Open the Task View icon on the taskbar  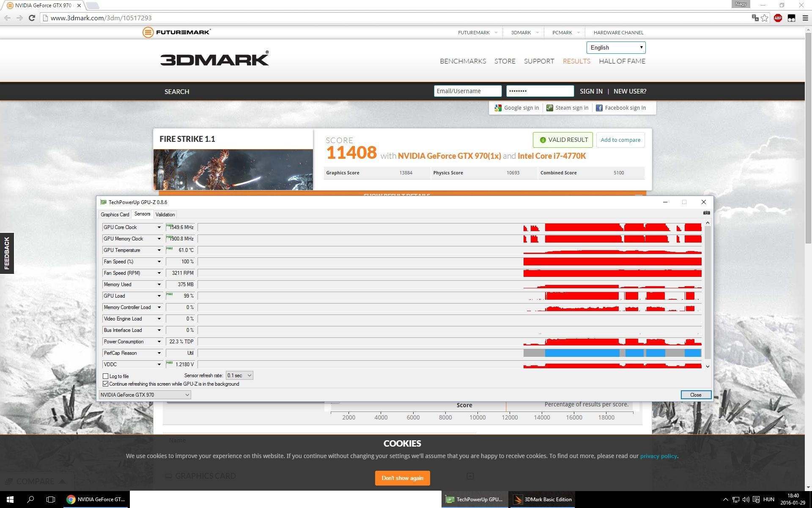[x=51, y=500]
